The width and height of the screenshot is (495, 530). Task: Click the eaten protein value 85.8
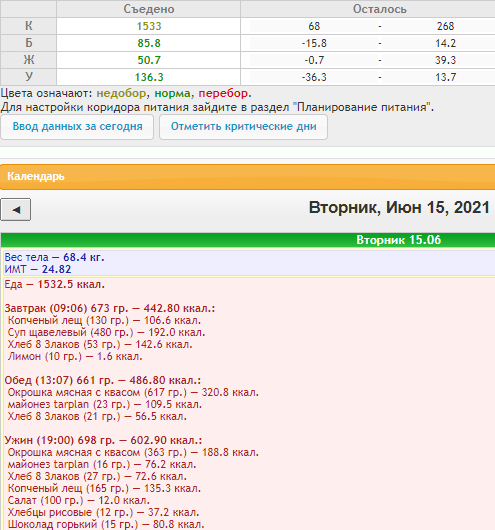tap(149, 43)
